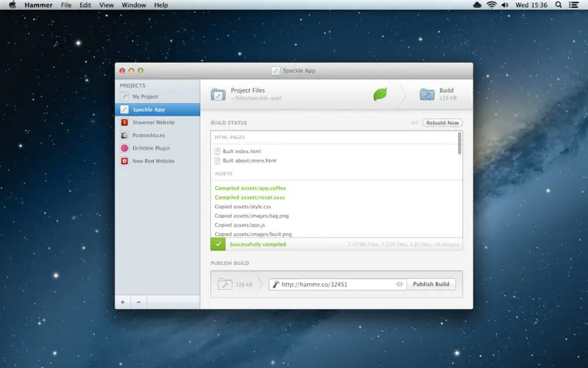Open Spotlight search magnifier
Viewport: 588px width, 368px height.
(559, 5)
